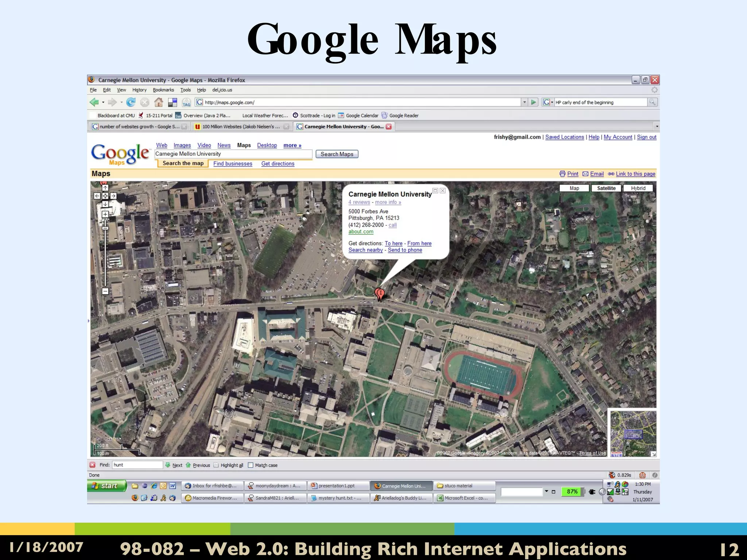The height and width of the screenshot is (560, 747).
Task: Open the URL address bar history dropdown
Action: click(x=525, y=102)
